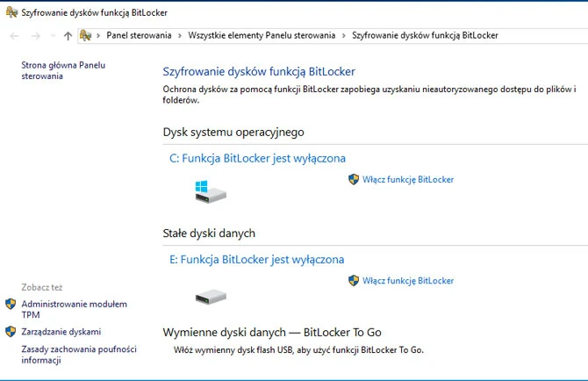The width and height of the screenshot is (588, 381).
Task: Collapse the C: Funkcja BitLocker jest wyłączona header
Action: pos(257,158)
